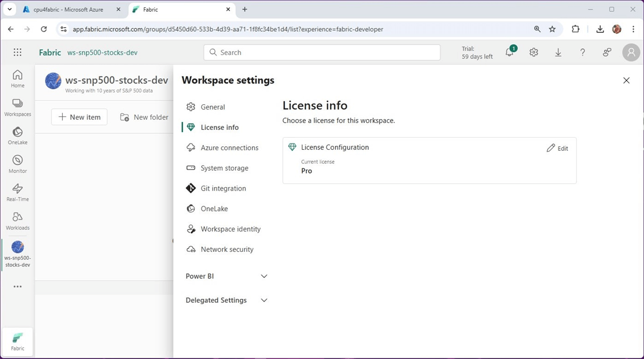Open the Chrome profile avatar

click(x=616, y=29)
